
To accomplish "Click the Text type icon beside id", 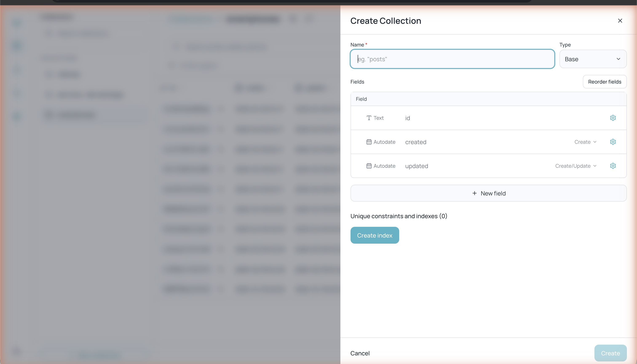I will point(369,118).
